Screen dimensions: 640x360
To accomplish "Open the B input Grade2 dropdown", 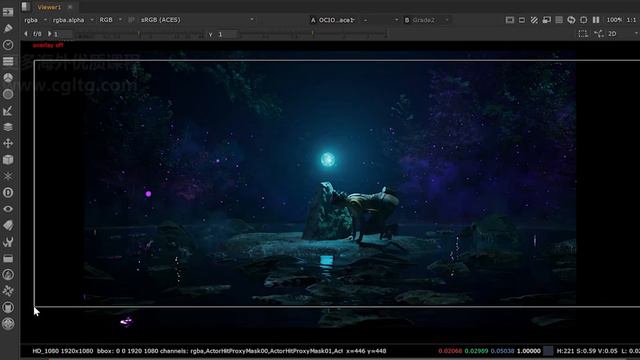I will [427, 20].
